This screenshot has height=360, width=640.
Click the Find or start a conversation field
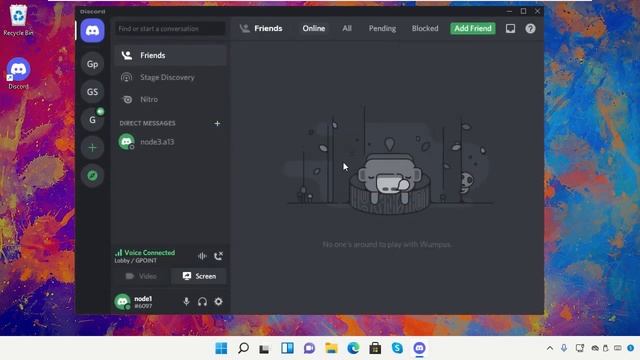(x=170, y=29)
